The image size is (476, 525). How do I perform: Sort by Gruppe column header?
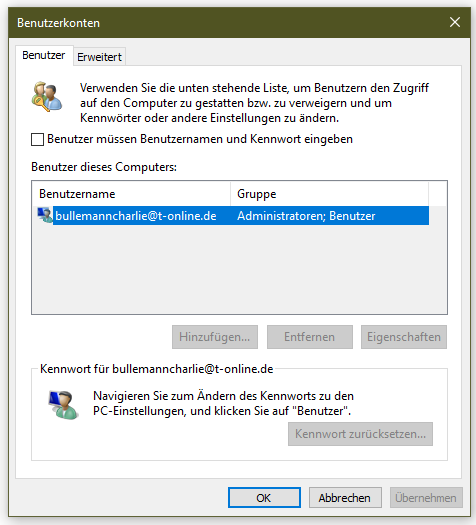coord(329,194)
